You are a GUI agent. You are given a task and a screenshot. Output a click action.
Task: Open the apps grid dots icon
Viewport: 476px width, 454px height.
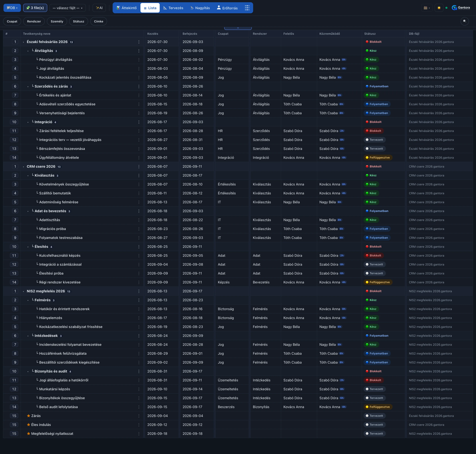click(247, 8)
